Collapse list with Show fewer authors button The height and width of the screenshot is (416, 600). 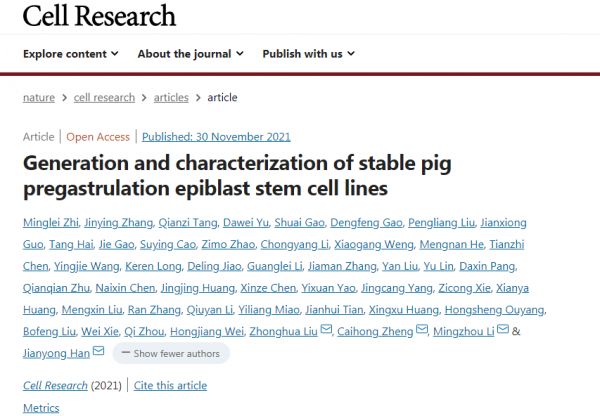(x=171, y=353)
